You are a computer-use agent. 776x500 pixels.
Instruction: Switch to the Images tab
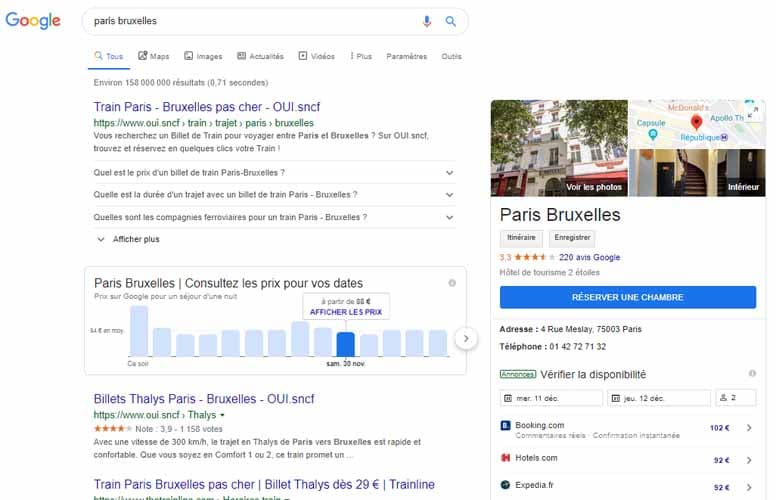[x=203, y=56]
